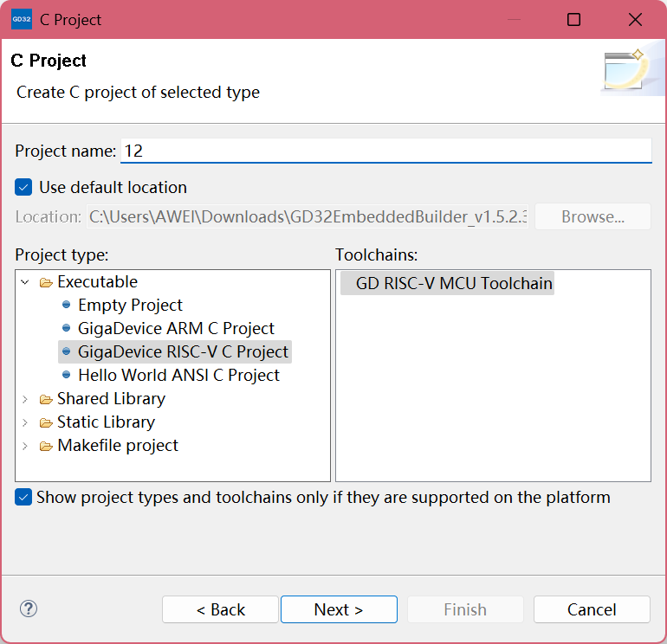Go back with the Back button
The height and width of the screenshot is (644, 667).
coord(220,609)
